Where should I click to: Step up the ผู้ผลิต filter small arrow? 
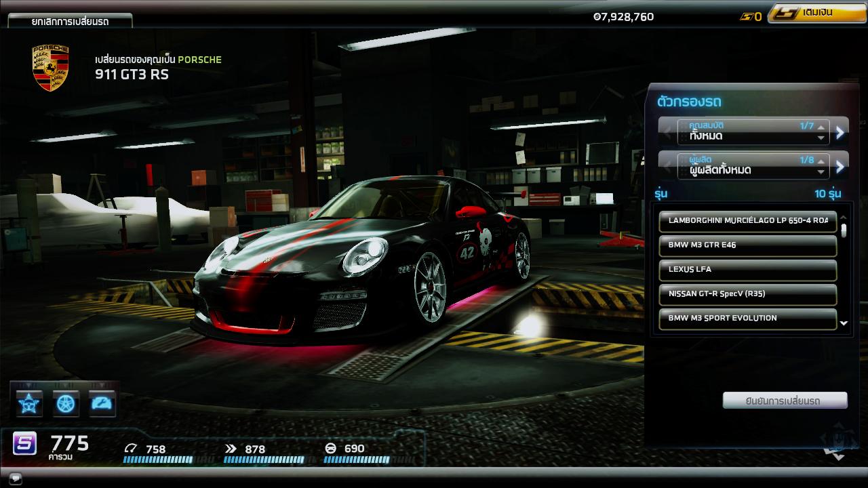point(821,161)
